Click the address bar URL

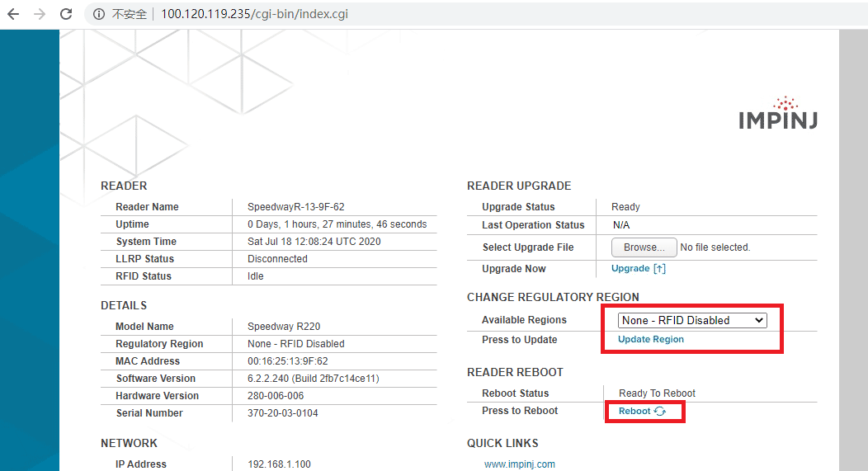253,14
